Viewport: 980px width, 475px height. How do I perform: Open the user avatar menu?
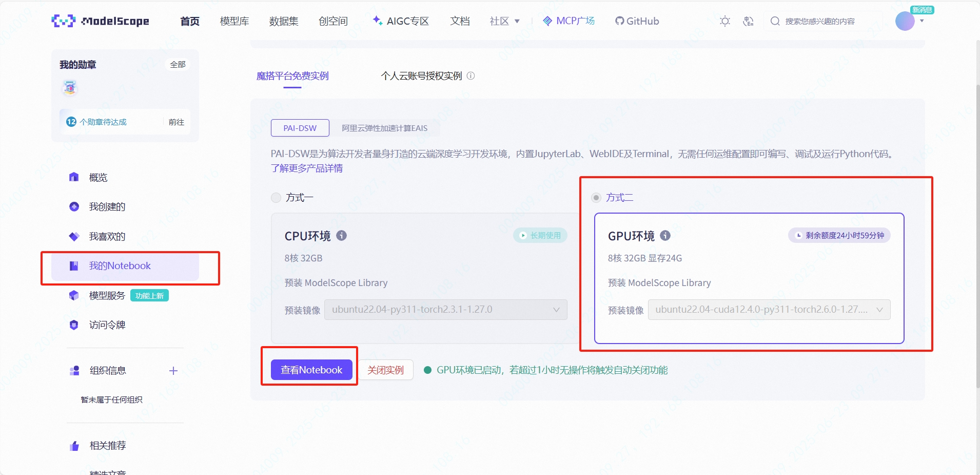click(905, 21)
